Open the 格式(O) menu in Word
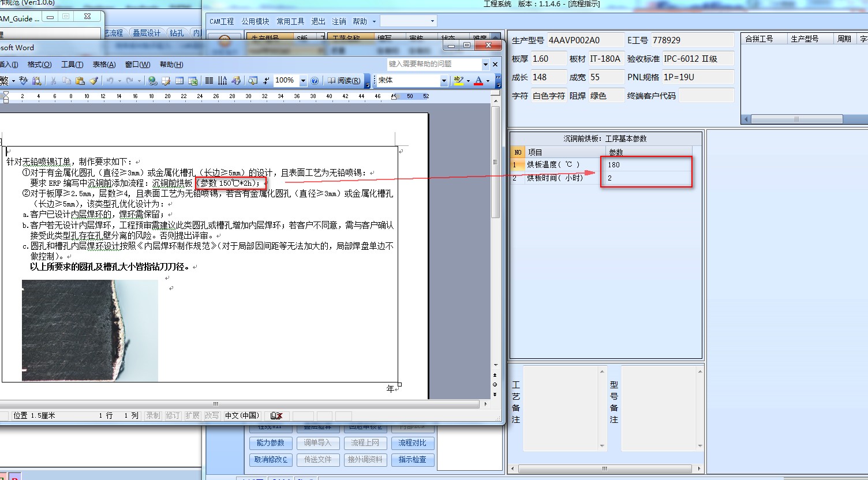 pyautogui.click(x=39, y=64)
